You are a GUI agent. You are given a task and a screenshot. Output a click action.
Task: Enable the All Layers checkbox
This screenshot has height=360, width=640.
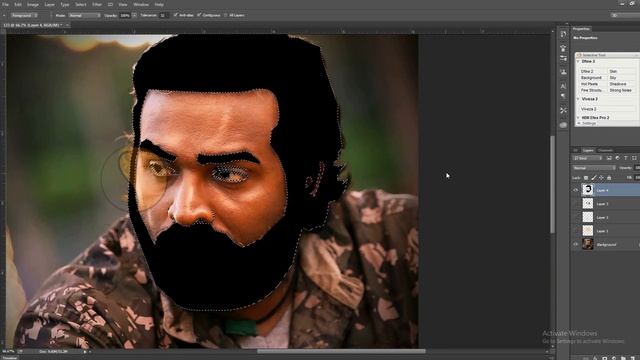tap(225, 15)
